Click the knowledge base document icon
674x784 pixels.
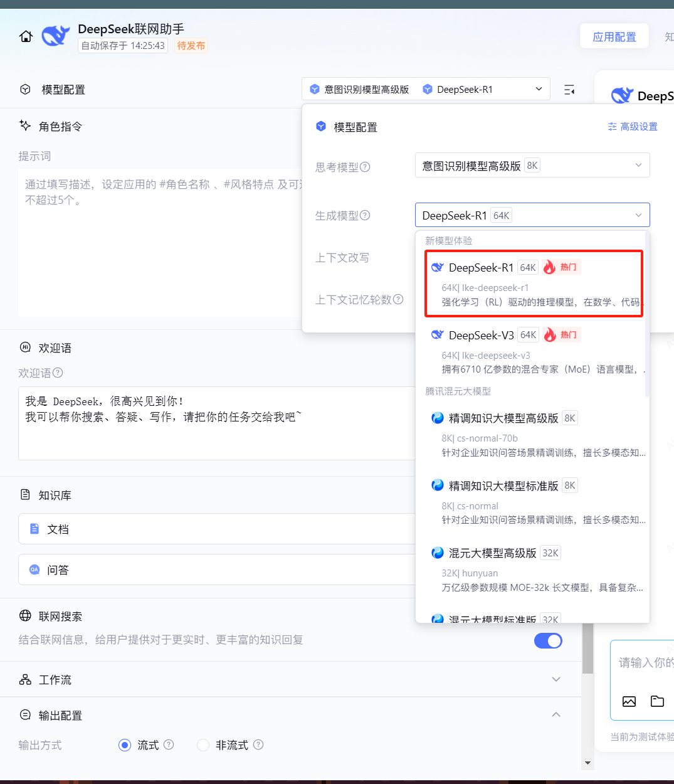tap(25, 495)
